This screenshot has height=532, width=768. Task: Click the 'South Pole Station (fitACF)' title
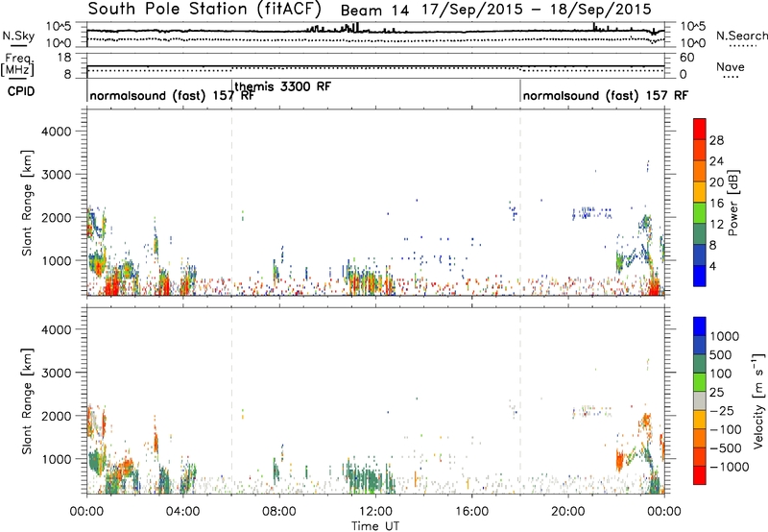pos(204,9)
